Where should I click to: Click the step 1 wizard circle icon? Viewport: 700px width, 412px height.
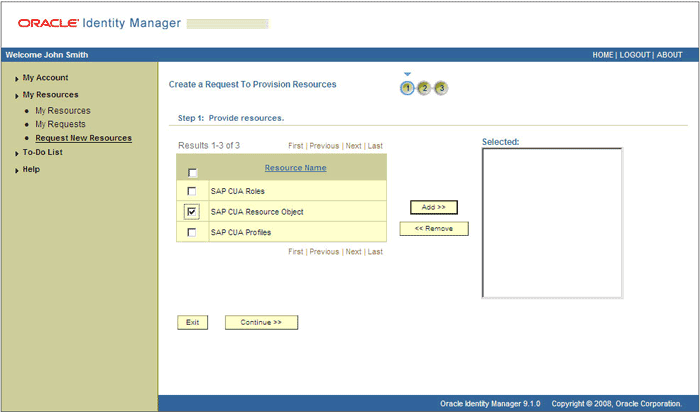(407, 88)
